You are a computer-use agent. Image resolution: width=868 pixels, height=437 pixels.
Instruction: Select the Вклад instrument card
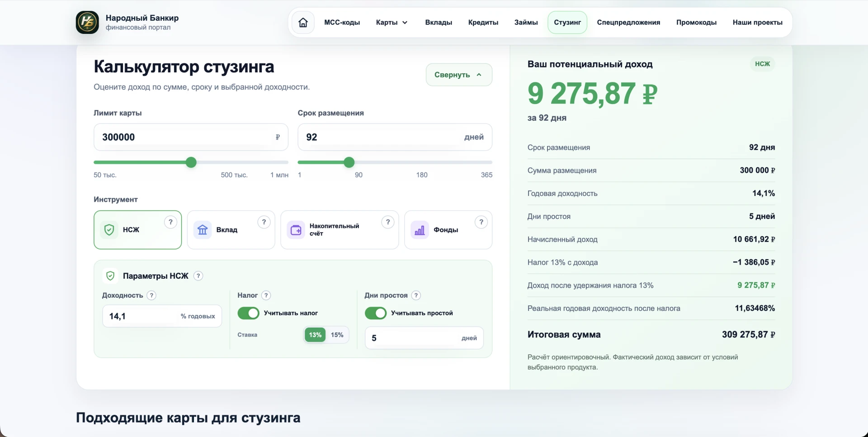231,230
